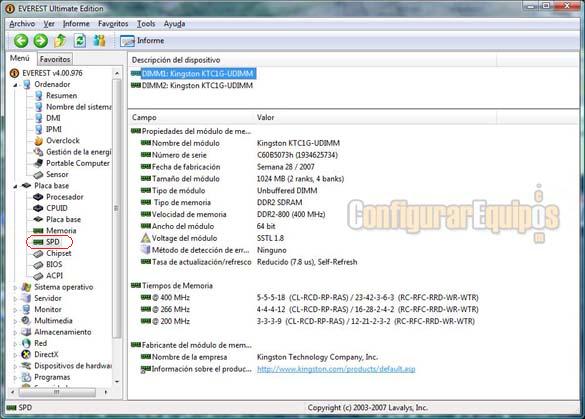The height and width of the screenshot is (419, 585).
Task: Collapse the Ordenador tree node
Action: coord(15,85)
